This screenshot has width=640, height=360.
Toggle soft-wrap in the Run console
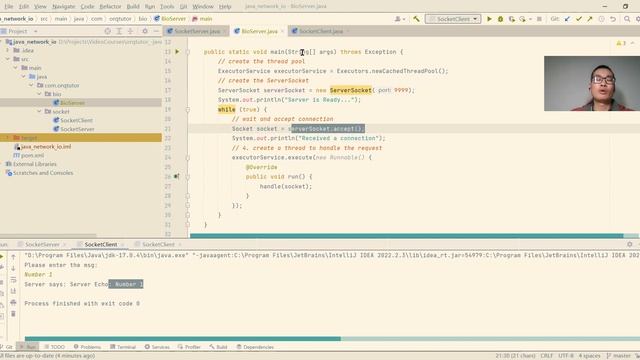tap(13, 280)
